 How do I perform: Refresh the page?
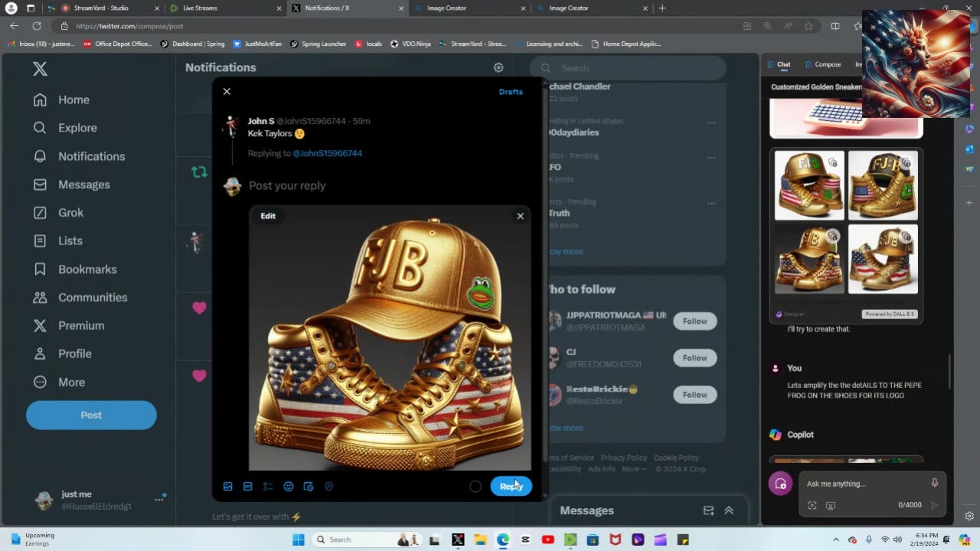[x=36, y=25]
